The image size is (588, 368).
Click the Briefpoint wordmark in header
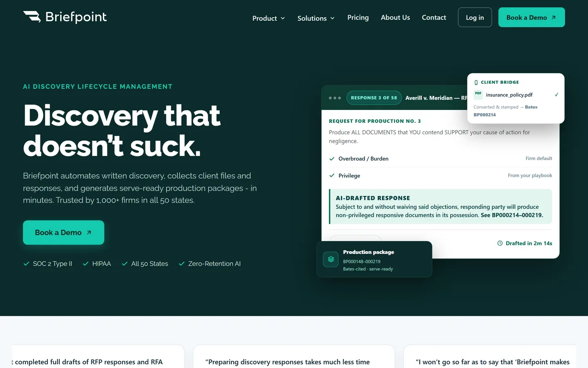[76, 17]
